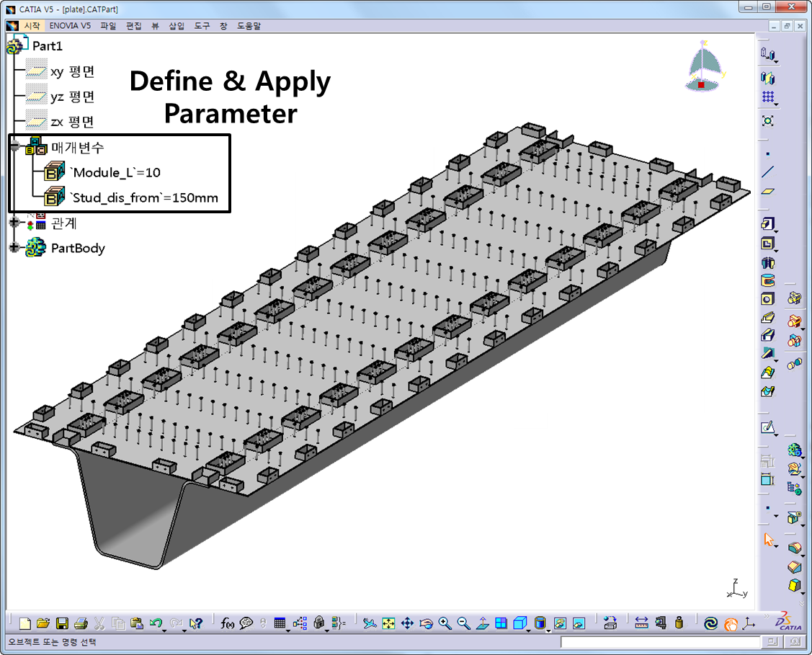The width and height of the screenshot is (812, 655).
Task: Open a file with the folder icon
Action: point(43,623)
